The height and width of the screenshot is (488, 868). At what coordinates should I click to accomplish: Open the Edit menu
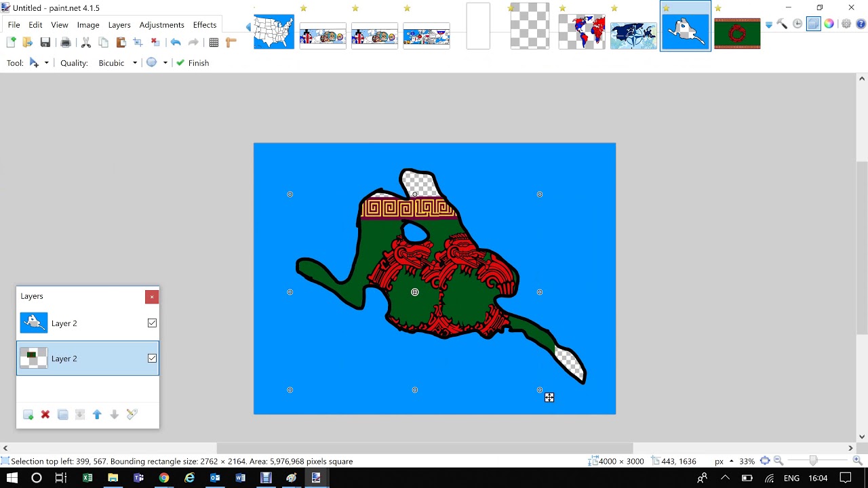click(35, 25)
